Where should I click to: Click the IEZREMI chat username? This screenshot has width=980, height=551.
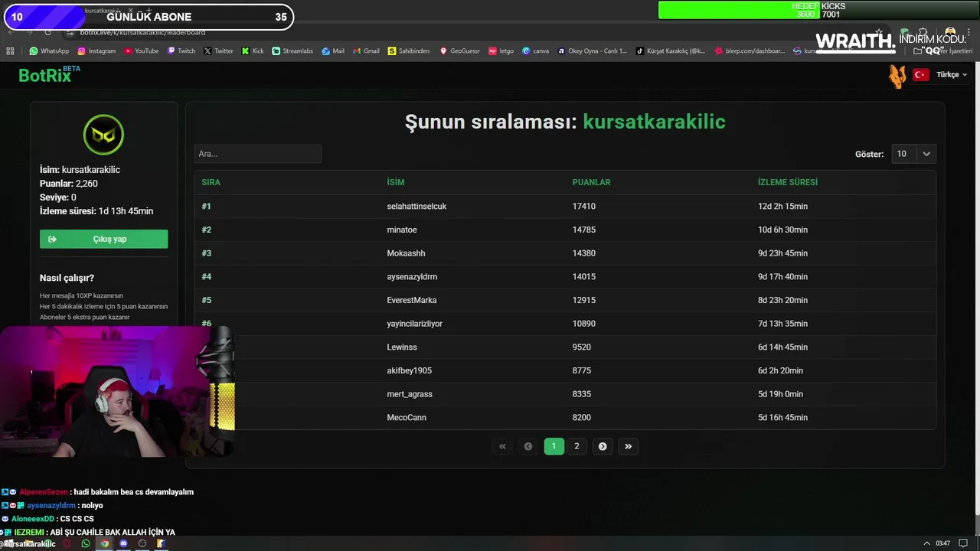click(30, 532)
